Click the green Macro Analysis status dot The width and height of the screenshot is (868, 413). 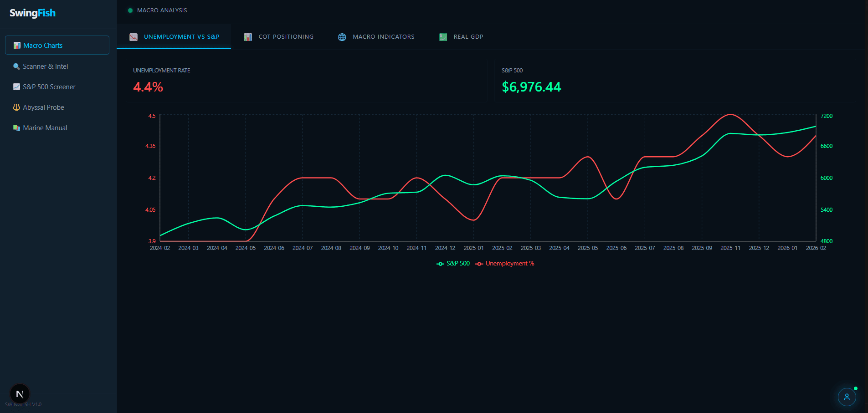click(x=130, y=10)
